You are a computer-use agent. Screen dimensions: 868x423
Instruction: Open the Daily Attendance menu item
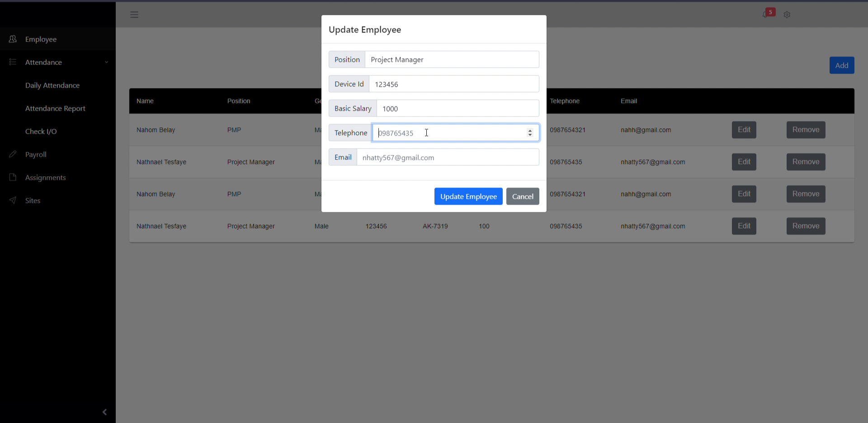point(52,85)
